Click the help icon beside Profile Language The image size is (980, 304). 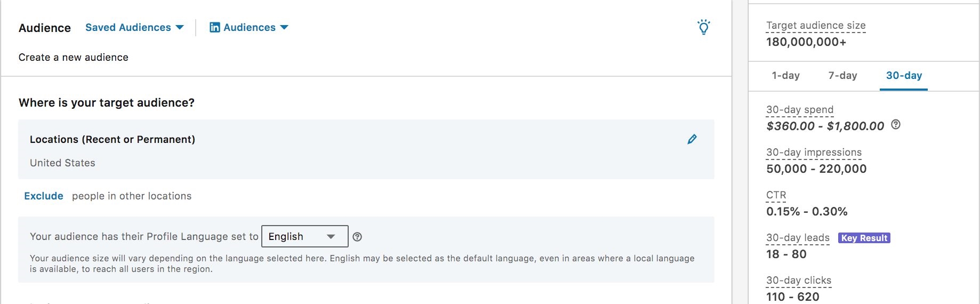click(357, 237)
